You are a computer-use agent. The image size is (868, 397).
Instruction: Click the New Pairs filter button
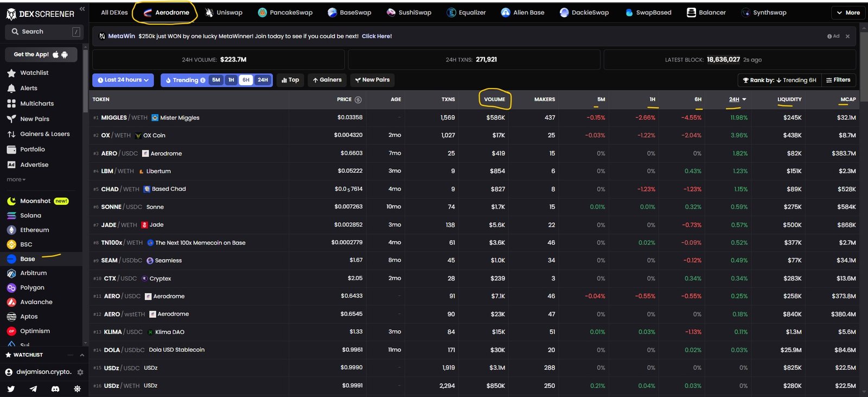point(372,80)
